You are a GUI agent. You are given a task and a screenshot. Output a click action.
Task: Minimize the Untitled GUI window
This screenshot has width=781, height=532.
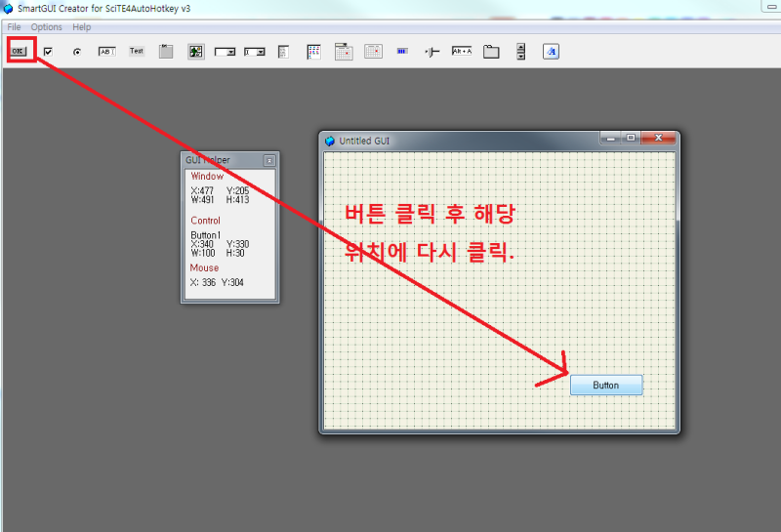point(611,138)
